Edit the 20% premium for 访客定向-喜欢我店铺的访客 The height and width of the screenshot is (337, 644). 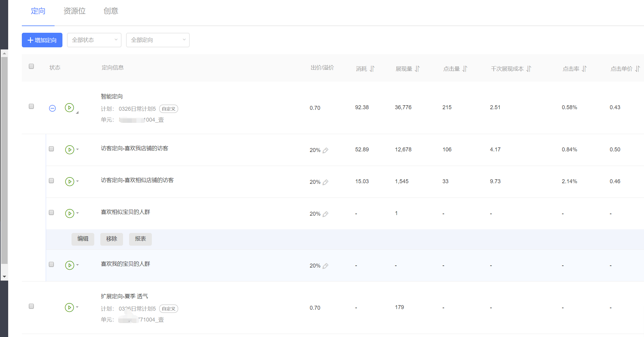tap(325, 150)
